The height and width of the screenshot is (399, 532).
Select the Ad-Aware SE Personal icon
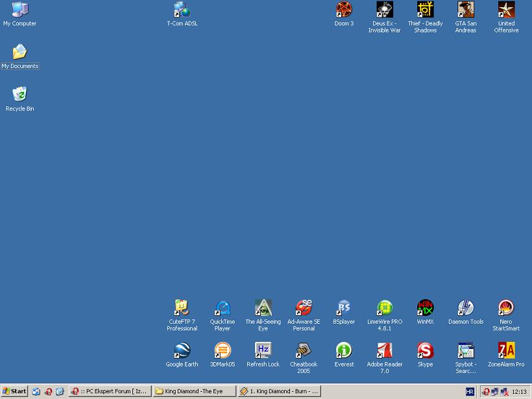pyautogui.click(x=304, y=308)
